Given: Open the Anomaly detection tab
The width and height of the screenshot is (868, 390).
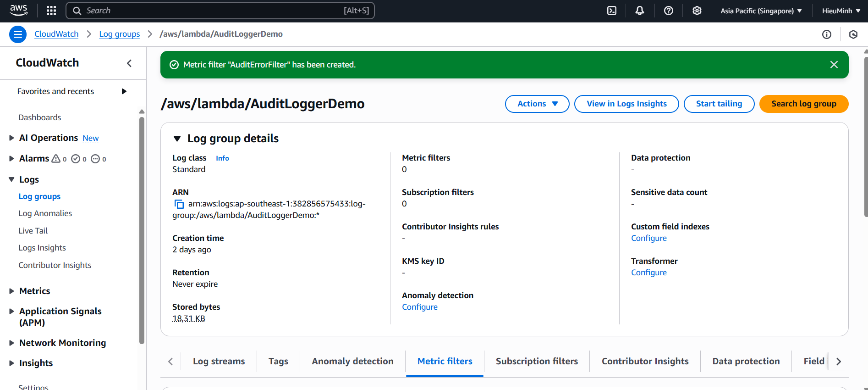Looking at the screenshot, I should click(352, 361).
